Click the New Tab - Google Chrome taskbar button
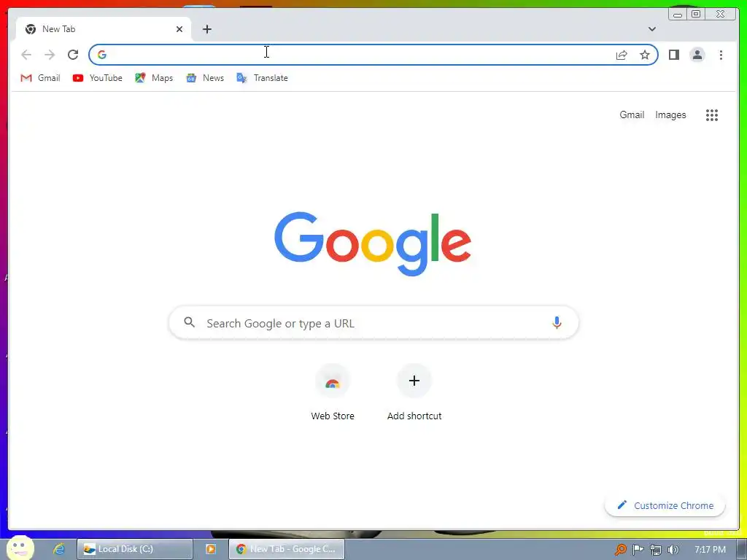 pos(287,549)
